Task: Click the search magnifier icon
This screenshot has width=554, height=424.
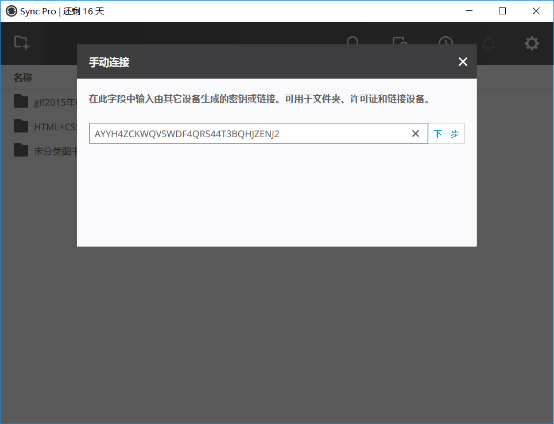Action: pyautogui.click(x=353, y=40)
